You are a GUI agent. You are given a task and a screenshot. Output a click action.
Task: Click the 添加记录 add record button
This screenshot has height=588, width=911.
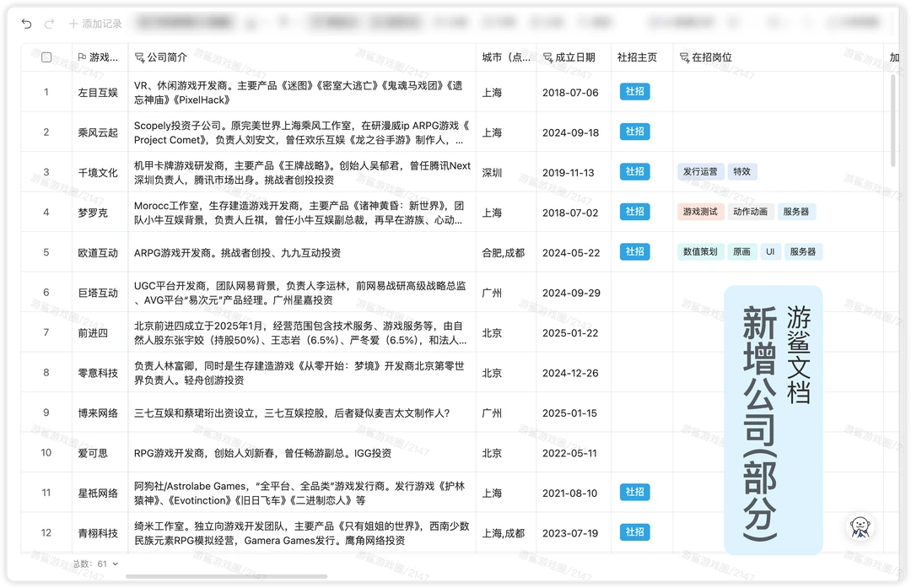click(x=95, y=24)
